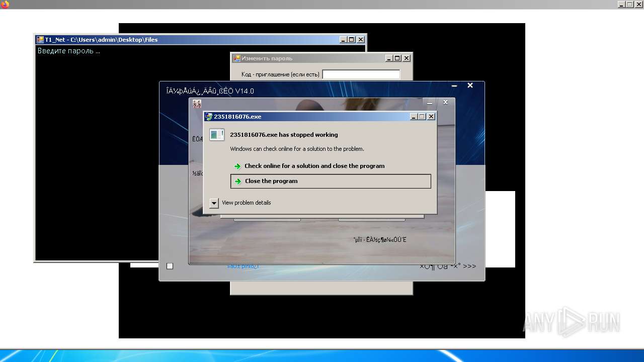Click the Код - приглашение (если есть) label

[x=280, y=74]
